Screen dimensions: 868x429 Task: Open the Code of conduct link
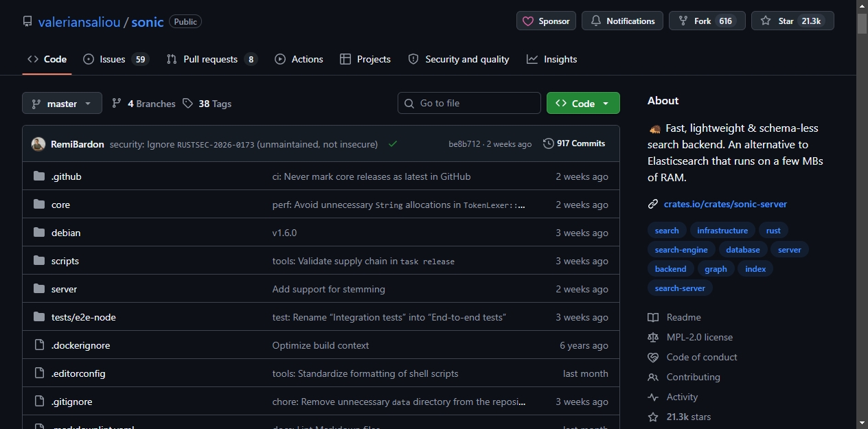tap(692, 357)
